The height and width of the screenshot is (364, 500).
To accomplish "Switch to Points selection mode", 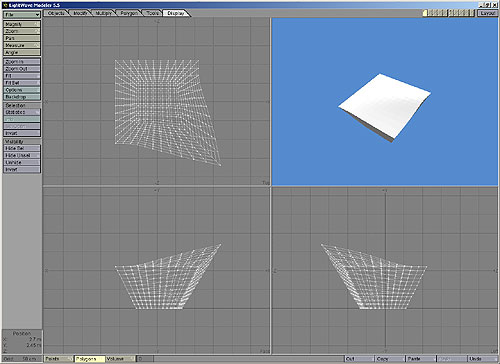I will pyautogui.click(x=58, y=359).
